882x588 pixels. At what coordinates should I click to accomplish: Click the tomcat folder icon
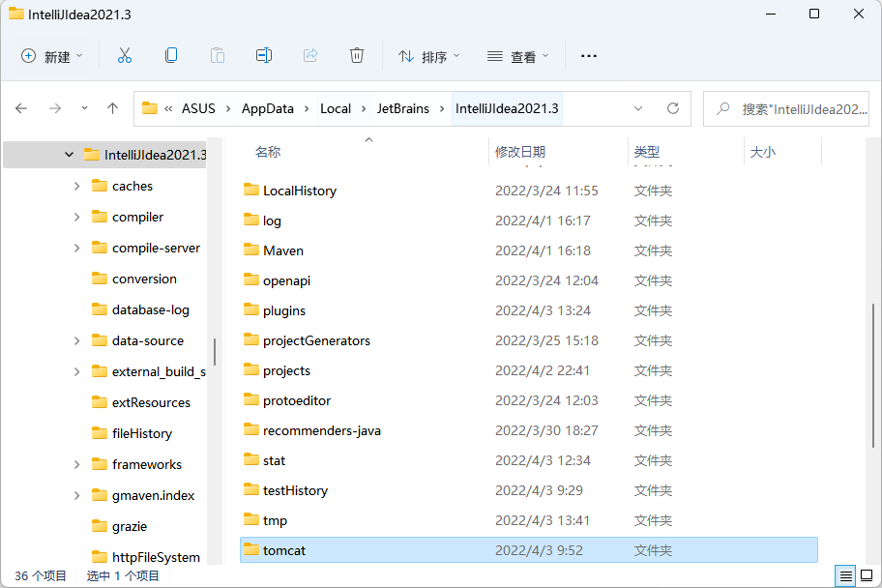[251, 549]
